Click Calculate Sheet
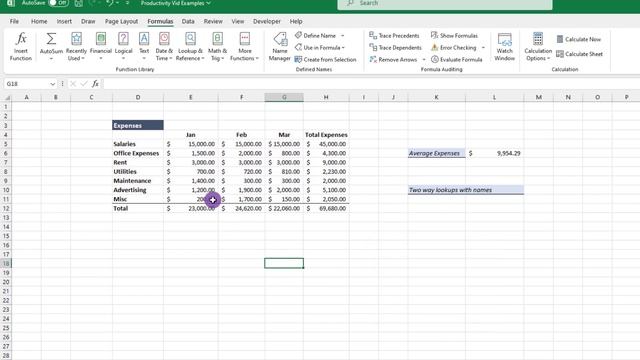Image resolution: width=640 pixels, height=360 pixels. click(580, 54)
